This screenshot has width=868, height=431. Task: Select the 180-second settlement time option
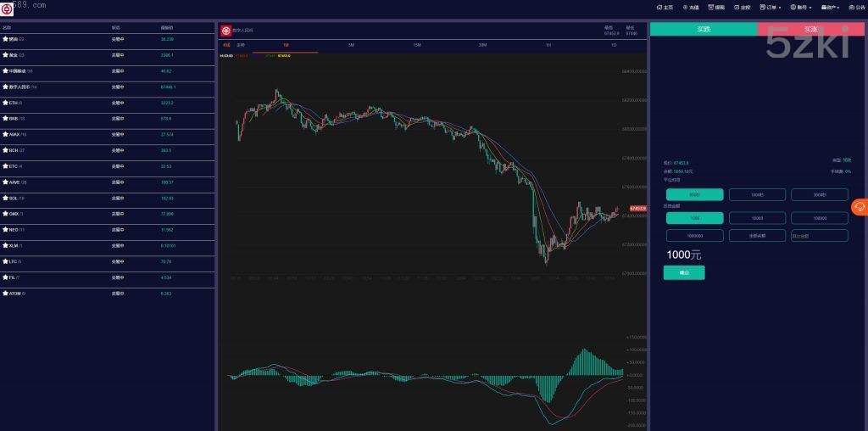(x=757, y=194)
